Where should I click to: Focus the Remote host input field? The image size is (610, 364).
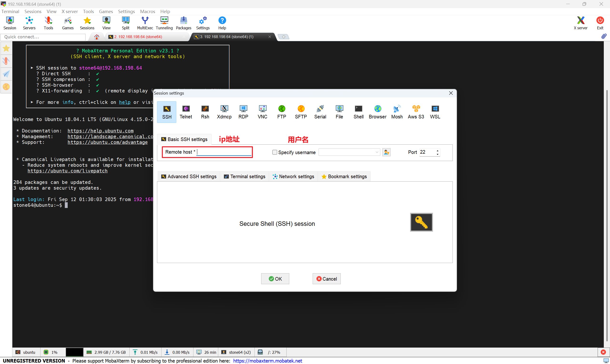224,152
